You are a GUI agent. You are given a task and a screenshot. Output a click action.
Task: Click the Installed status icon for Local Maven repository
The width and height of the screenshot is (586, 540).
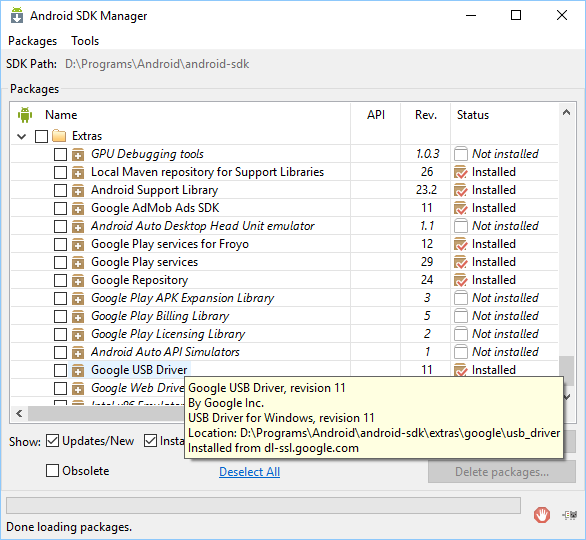pyautogui.click(x=460, y=172)
